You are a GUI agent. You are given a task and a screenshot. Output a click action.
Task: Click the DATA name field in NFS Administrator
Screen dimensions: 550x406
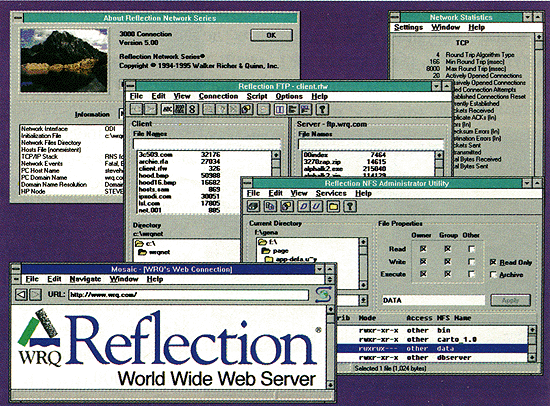[433, 300]
